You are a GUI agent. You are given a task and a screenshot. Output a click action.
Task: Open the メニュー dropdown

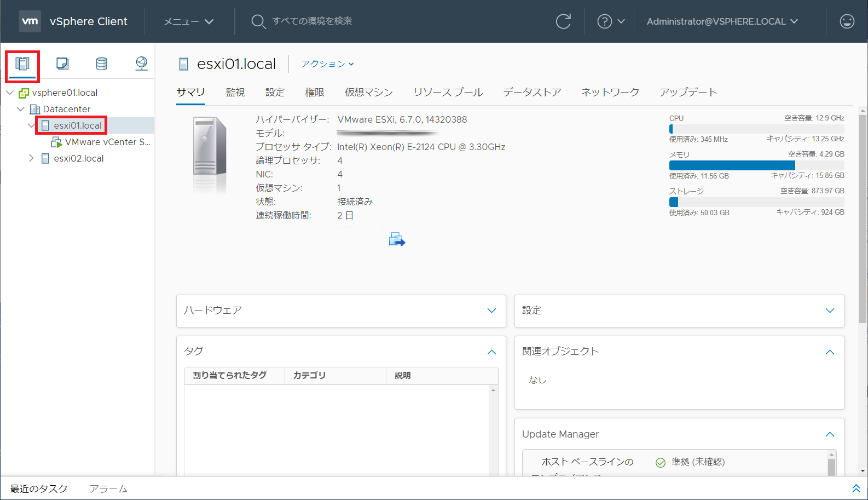189,21
